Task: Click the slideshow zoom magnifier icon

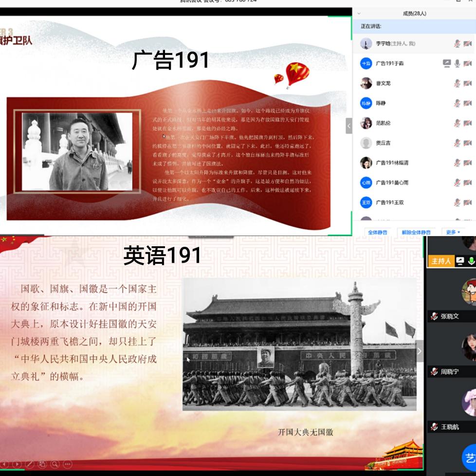Action: (x=55, y=464)
